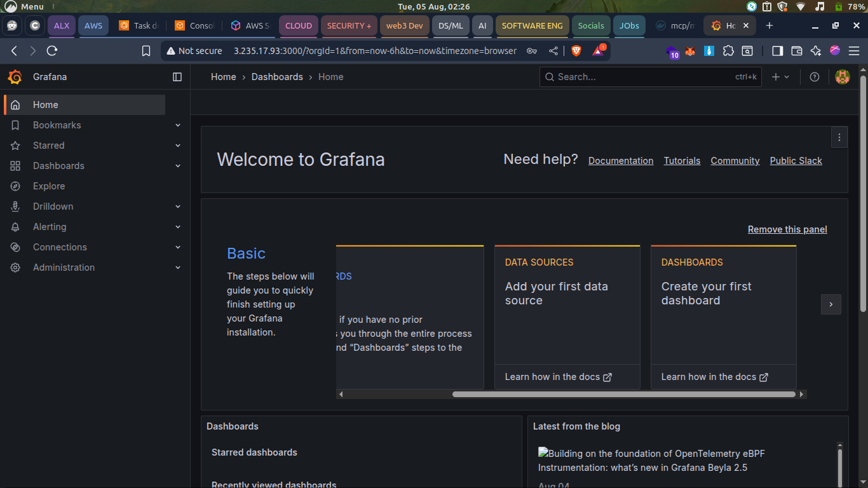Click the Explore compass icon
Screen dimensions: 868x488
coord(15,186)
